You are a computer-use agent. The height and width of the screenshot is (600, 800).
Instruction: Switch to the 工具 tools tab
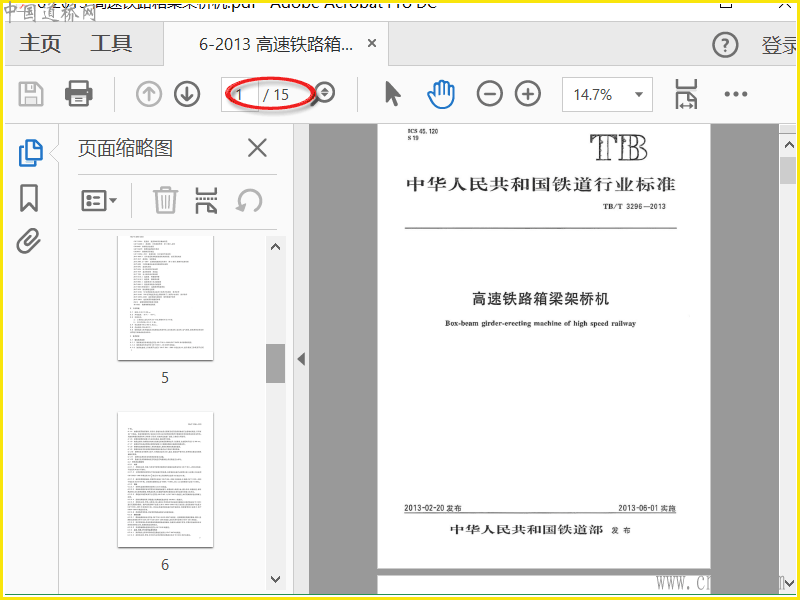point(111,44)
